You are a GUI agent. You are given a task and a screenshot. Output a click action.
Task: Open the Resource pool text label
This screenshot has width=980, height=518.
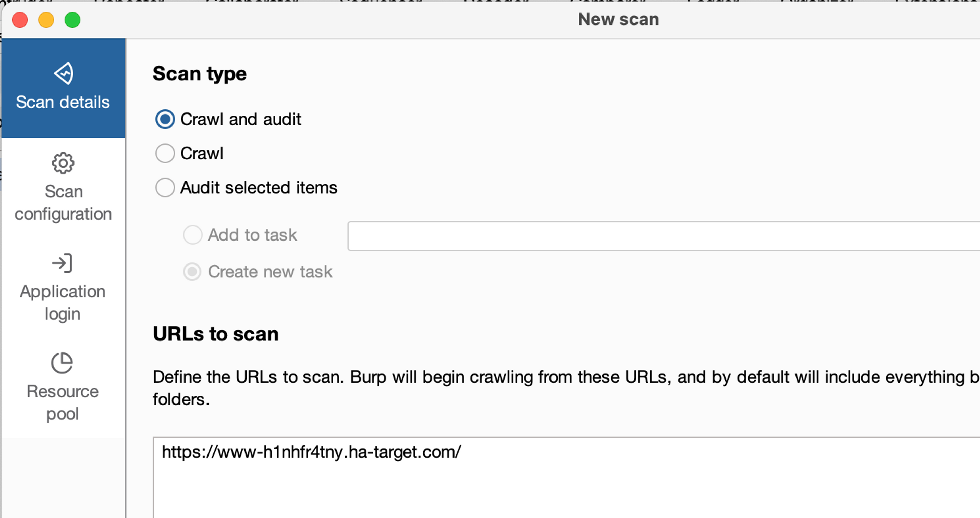click(x=62, y=403)
